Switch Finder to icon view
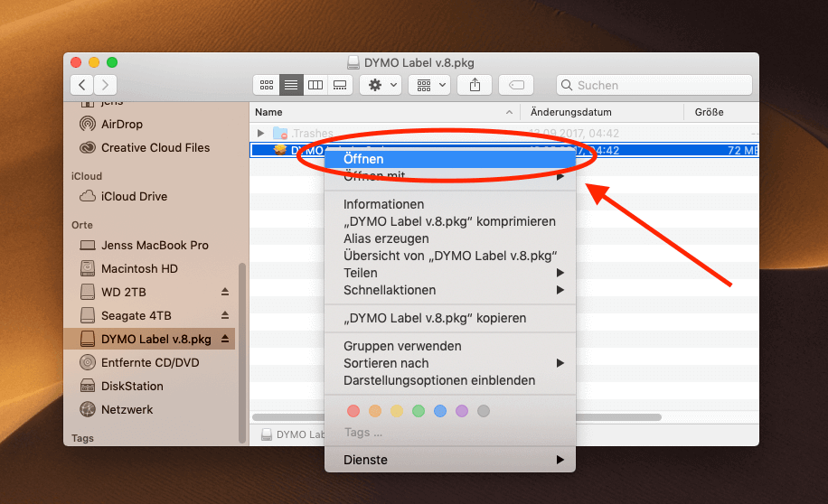Screen dimensions: 828x504 click(267, 85)
